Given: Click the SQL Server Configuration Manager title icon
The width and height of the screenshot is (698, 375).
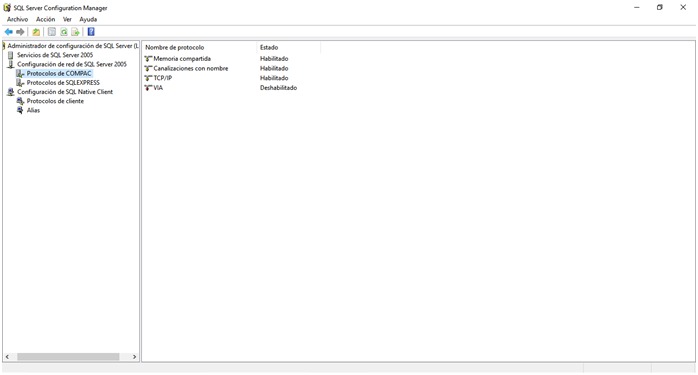Looking at the screenshot, I should pos(7,8).
